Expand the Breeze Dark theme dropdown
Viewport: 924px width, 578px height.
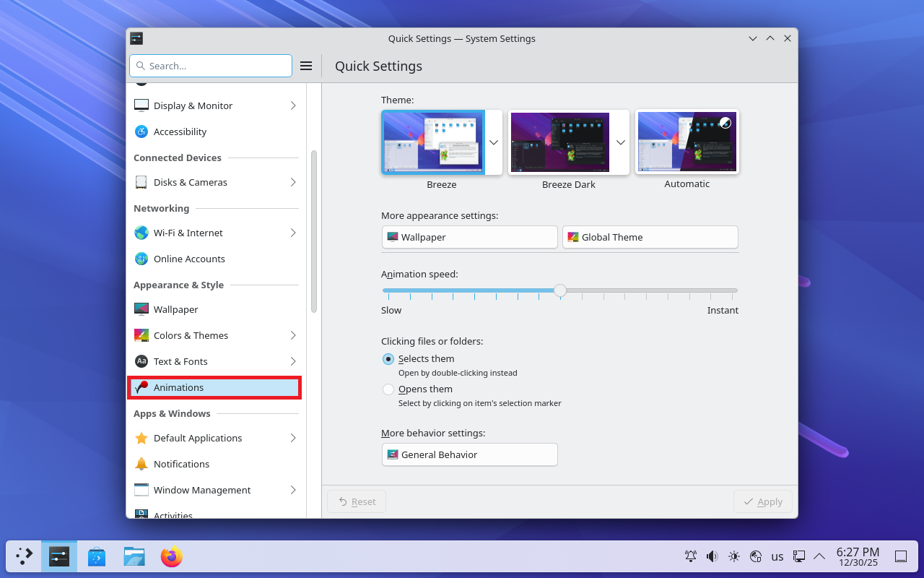(x=621, y=142)
